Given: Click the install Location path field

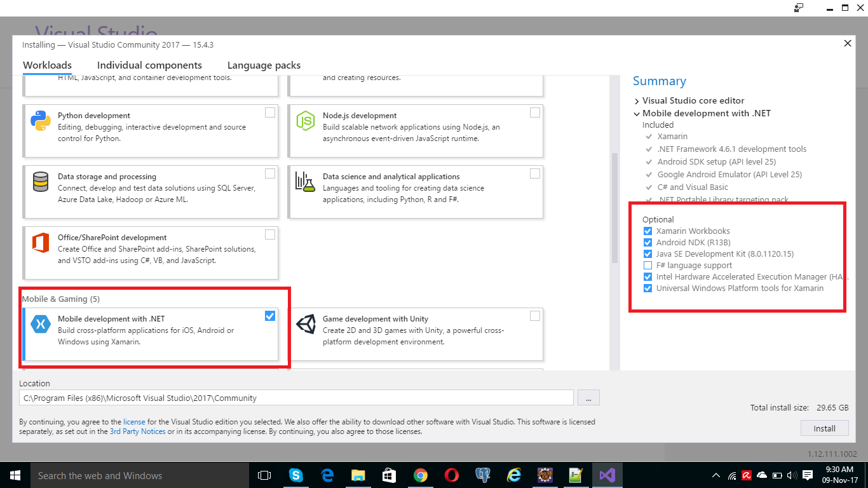Looking at the screenshot, I should pos(296,398).
